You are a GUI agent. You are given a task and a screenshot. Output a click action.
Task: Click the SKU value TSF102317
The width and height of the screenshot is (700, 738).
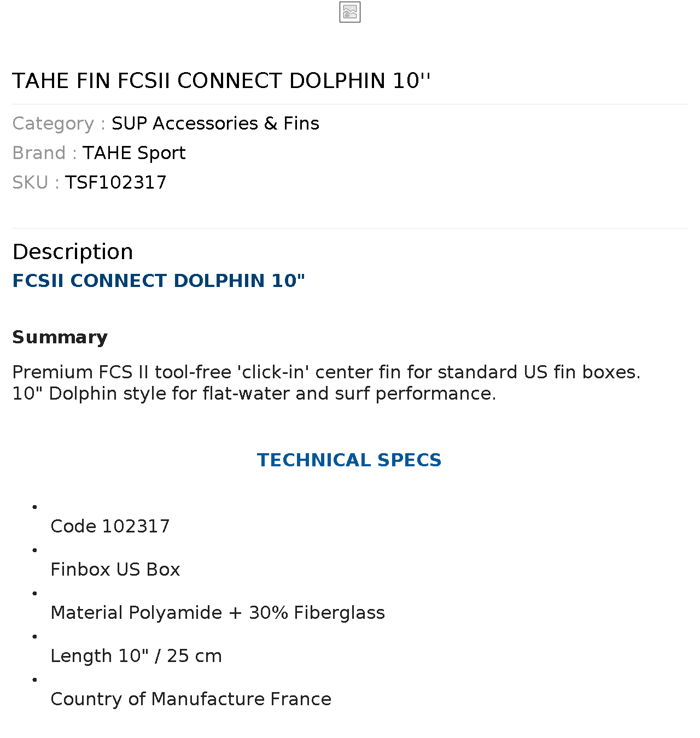point(116,183)
